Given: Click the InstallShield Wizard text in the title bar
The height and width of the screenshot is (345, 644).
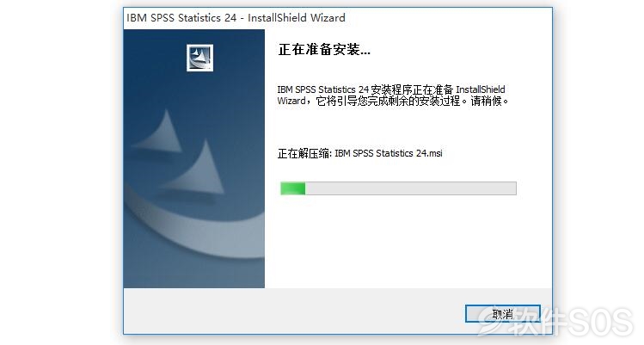Looking at the screenshot, I should pyautogui.click(x=296, y=18).
